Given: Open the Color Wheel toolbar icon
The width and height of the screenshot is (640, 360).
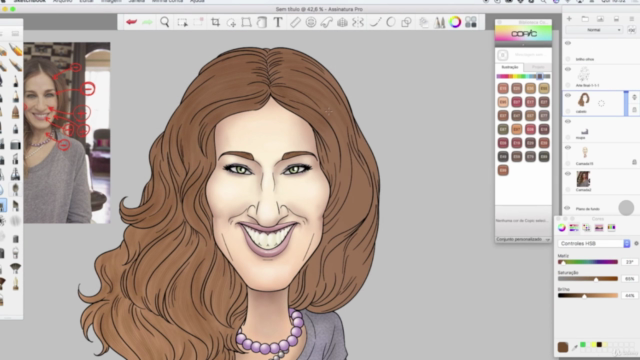Looking at the screenshot, I should (455, 22).
